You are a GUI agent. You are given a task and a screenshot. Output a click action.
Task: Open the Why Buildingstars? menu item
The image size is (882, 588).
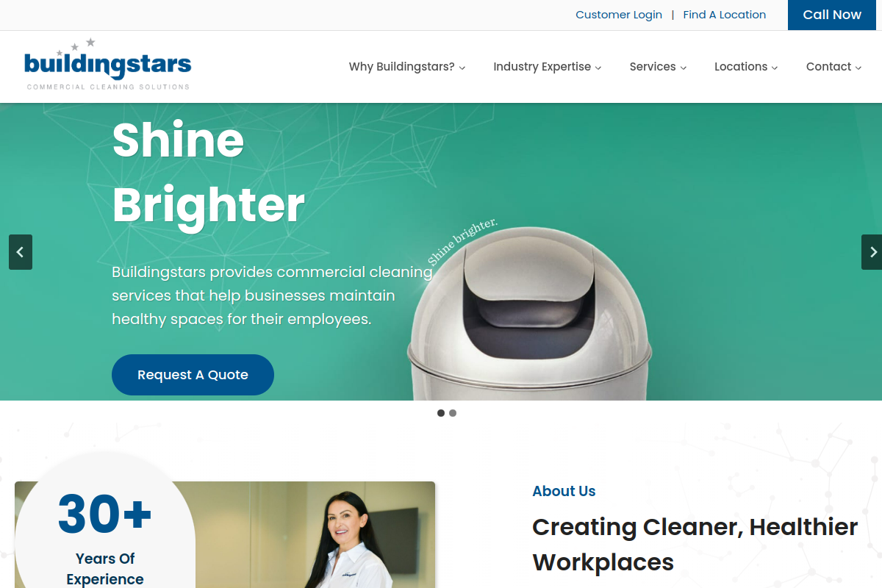click(x=407, y=67)
